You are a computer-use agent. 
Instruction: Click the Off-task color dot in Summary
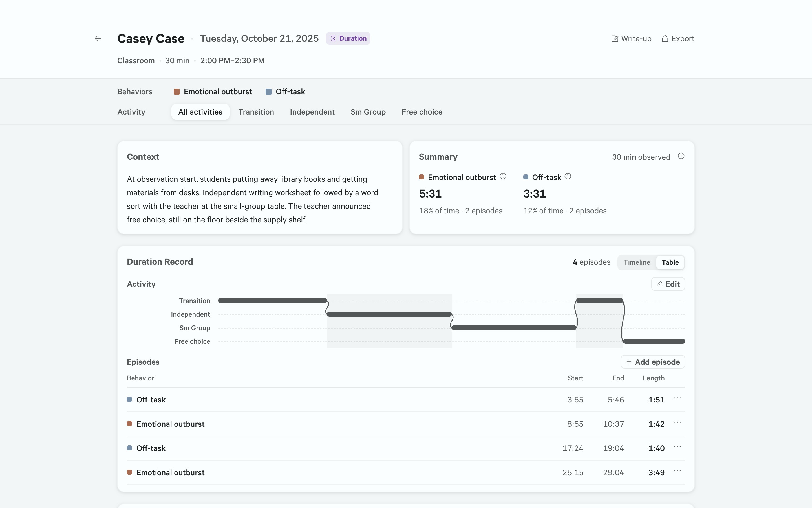pyautogui.click(x=526, y=177)
